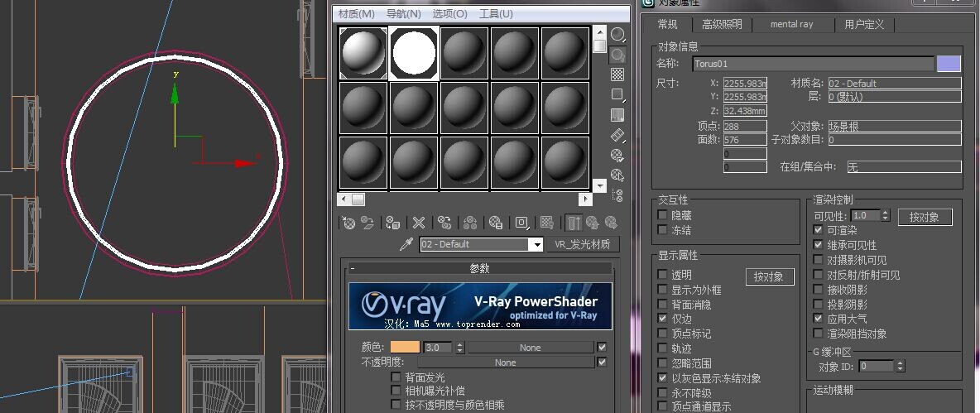Click the Material ID Channel icon
This screenshot has width=980, height=413.
click(x=521, y=223)
